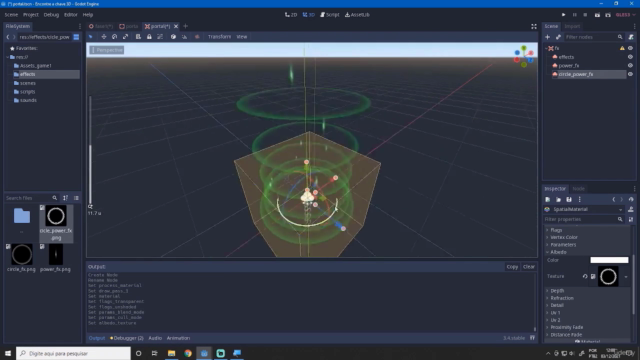640x360 pixels.
Task: Activate the Scale Mode tool
Action: [x=126, y=37]
